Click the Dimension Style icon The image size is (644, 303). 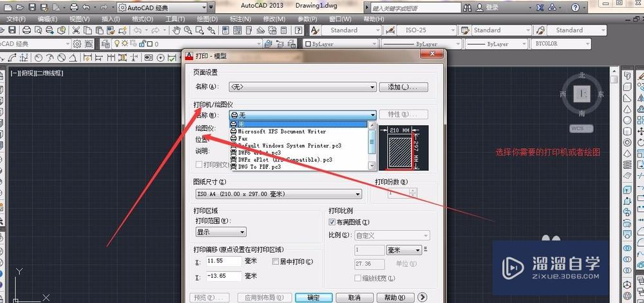coord(390,30)
